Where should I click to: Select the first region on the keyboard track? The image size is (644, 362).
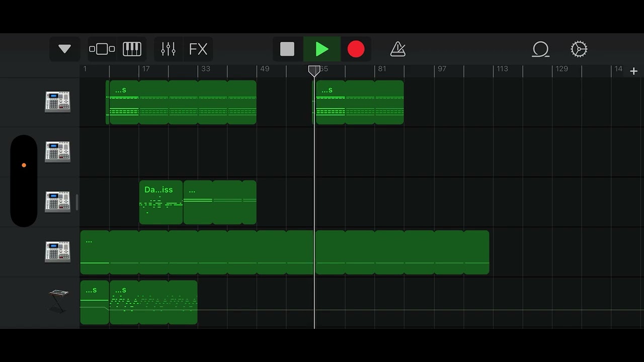coord(95,302)
